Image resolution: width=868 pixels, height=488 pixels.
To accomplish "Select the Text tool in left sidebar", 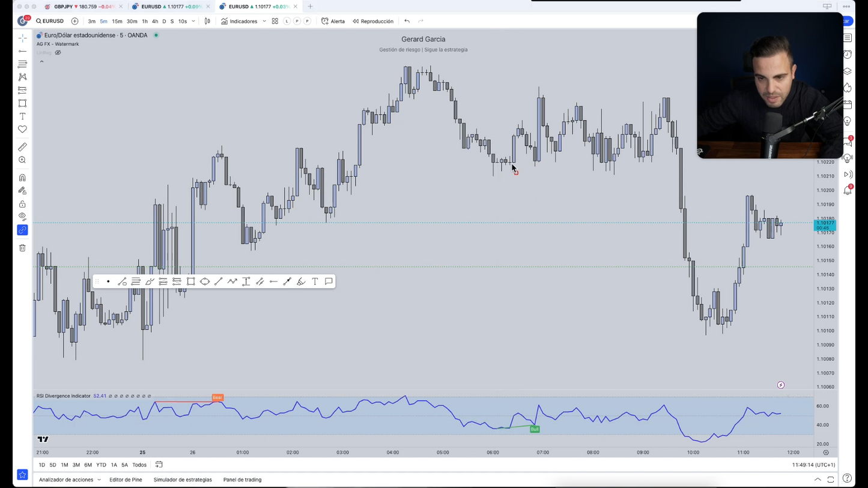I will click(22, 116).
